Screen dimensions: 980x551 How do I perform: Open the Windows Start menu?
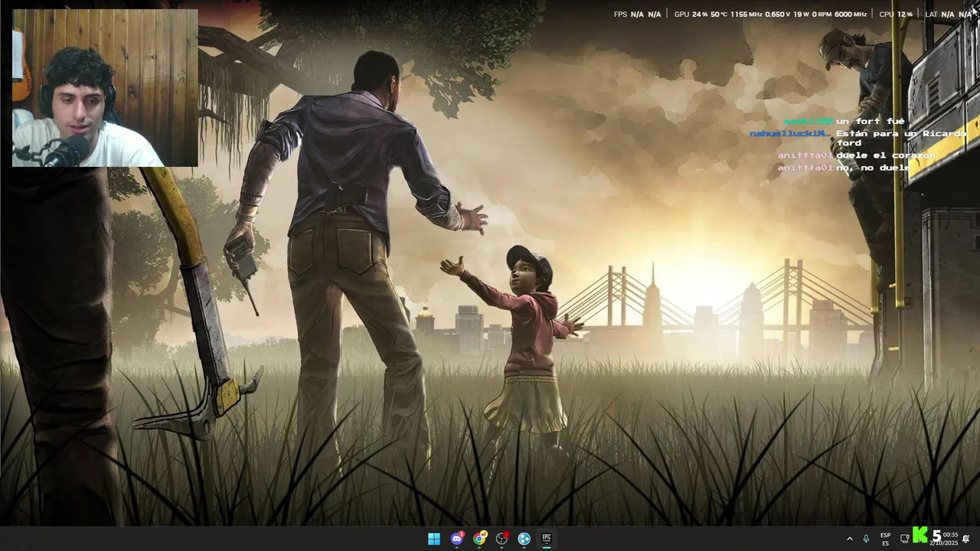[x=434, y=539]
